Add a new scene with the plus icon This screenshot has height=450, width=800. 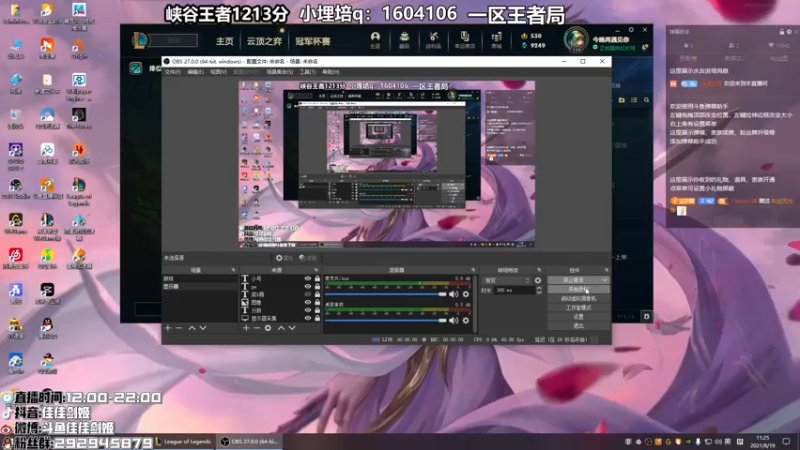coord(168,328)
